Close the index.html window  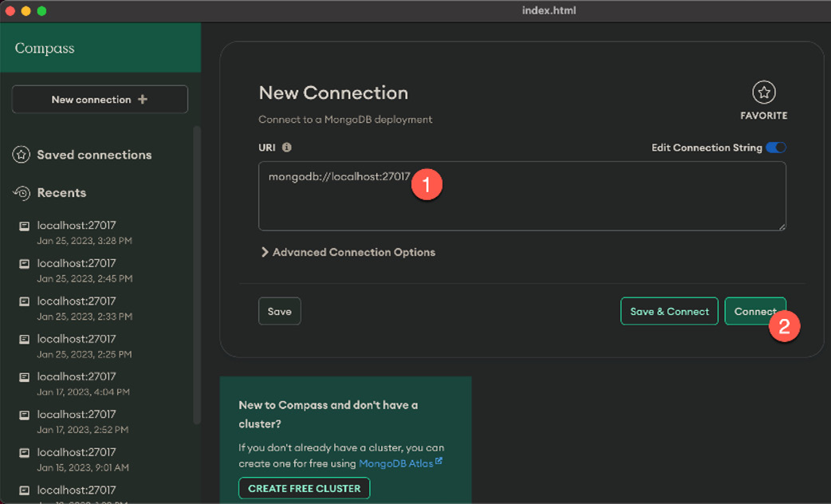coord(10,10)
